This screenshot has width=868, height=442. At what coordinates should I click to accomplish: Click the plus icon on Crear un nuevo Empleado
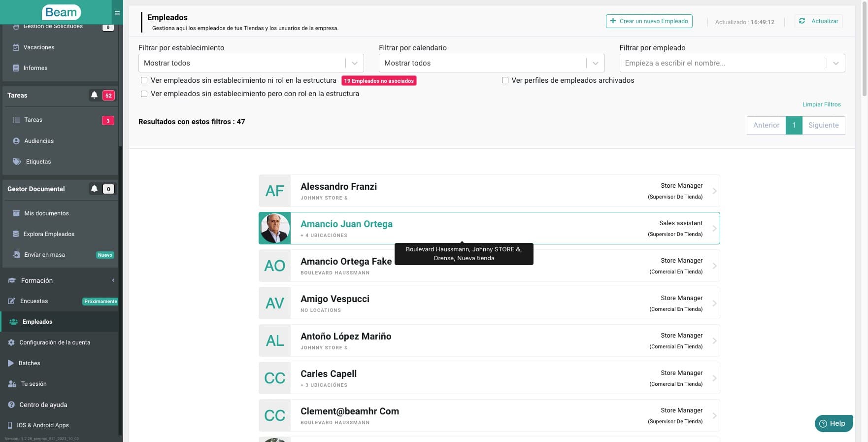coord(613,21)
